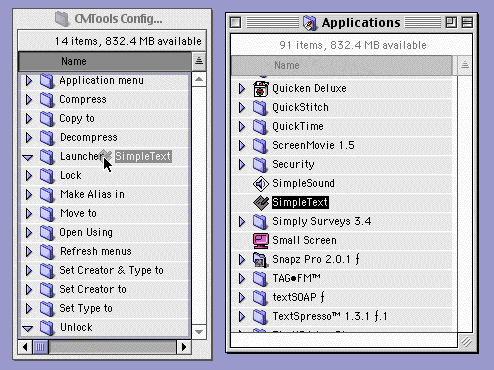Click scroll up arrow in CMTools Config
The height and width of the screenshot is (370, 494).
(199, 79)
